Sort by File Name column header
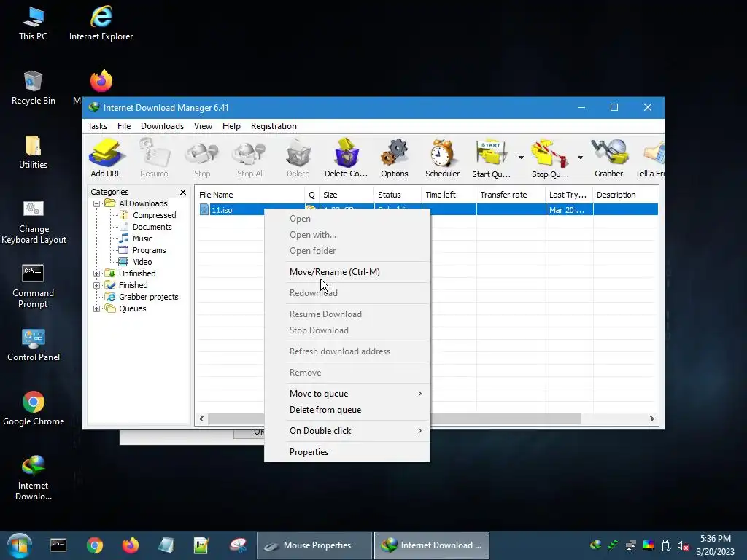The width and height of the screenshot is (747, 560). click(250, 195)
